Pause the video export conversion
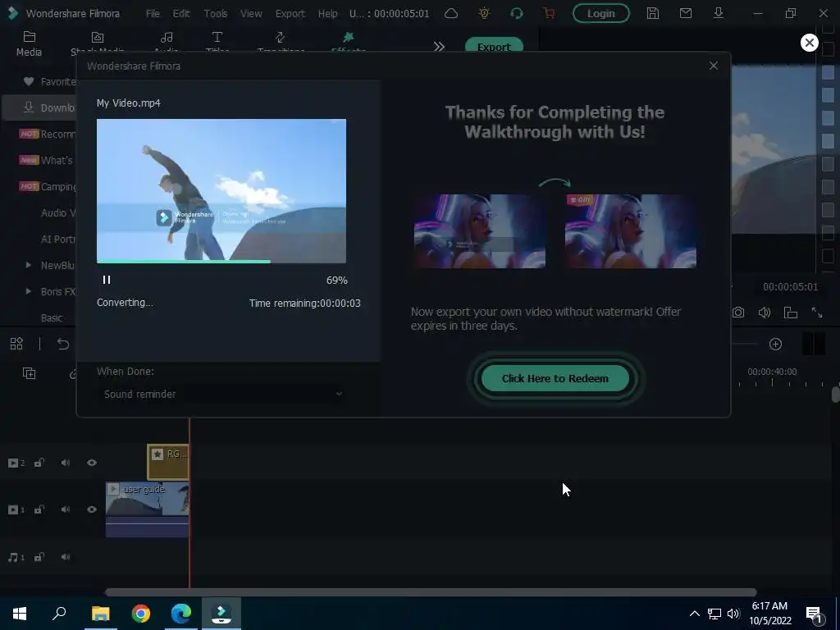 (107, 280)
